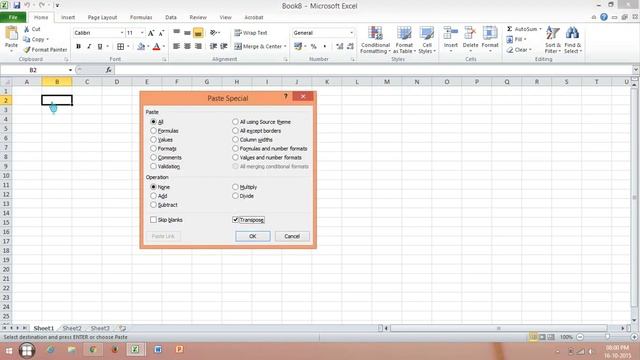
Task: Open the General number format dropdown
Action: pos(351,33)
